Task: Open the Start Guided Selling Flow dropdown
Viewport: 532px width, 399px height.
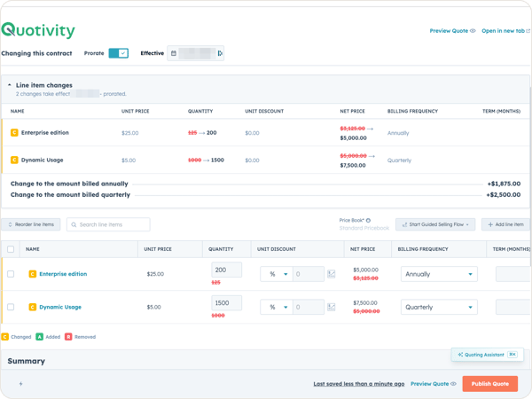Action: click(435, 224)
